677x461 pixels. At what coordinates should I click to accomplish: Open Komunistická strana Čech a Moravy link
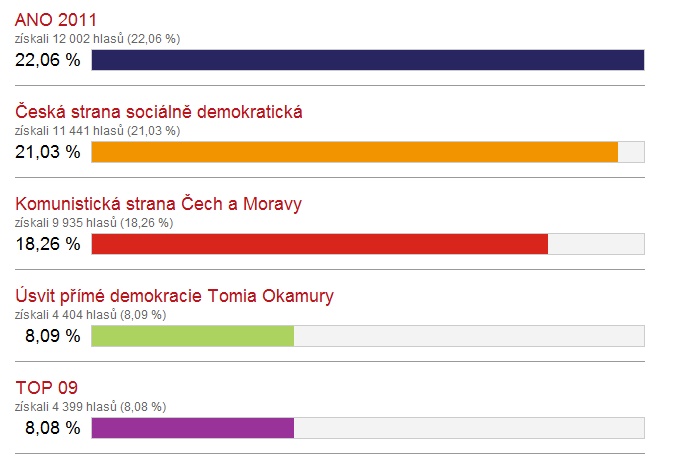tap(159, 204)
